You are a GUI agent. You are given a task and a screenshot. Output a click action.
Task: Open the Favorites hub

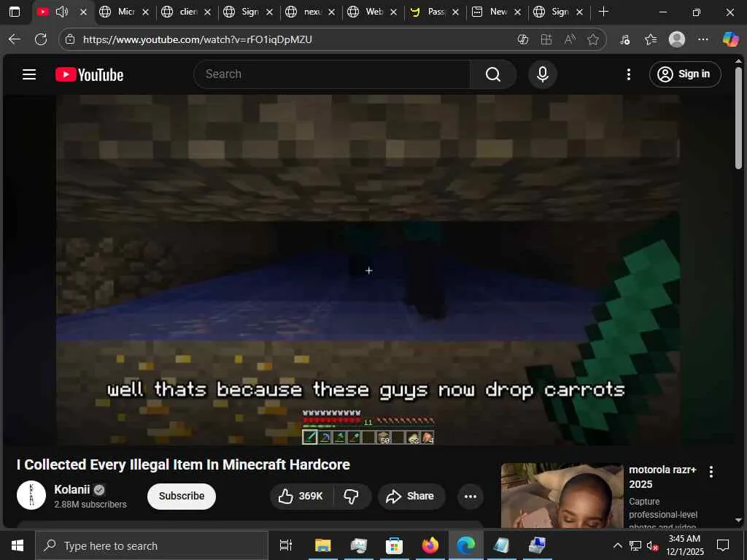(x=651, y=39)
